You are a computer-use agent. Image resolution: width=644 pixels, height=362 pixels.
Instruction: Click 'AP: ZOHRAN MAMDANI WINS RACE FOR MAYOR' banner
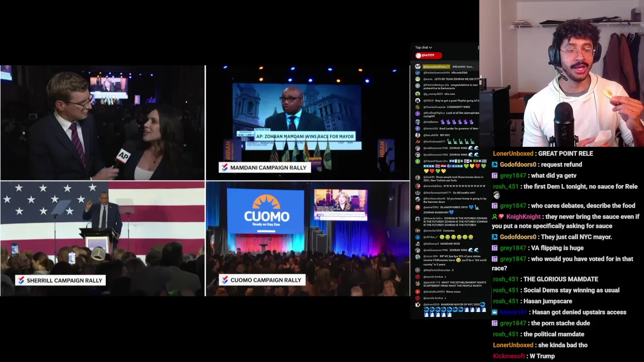pyautogui.click(x=305, y=136)
